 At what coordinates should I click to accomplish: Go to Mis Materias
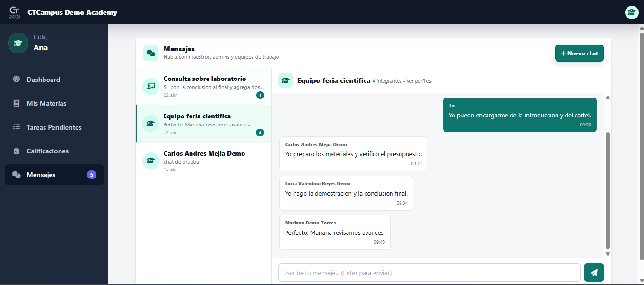tap(54, 103)
